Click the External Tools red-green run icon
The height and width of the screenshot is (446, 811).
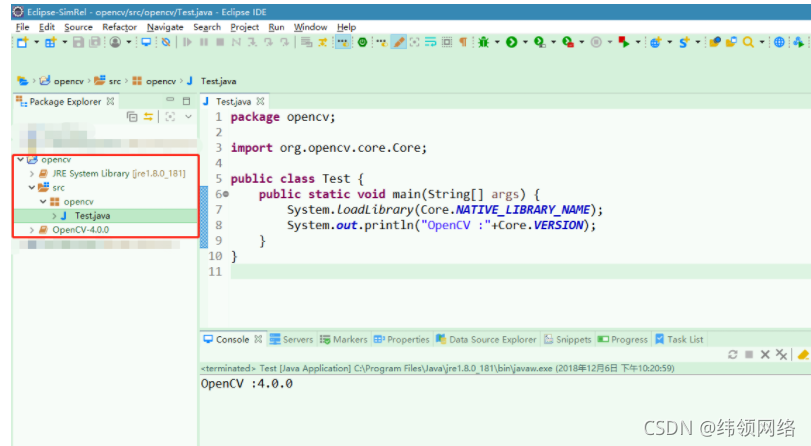568,42
